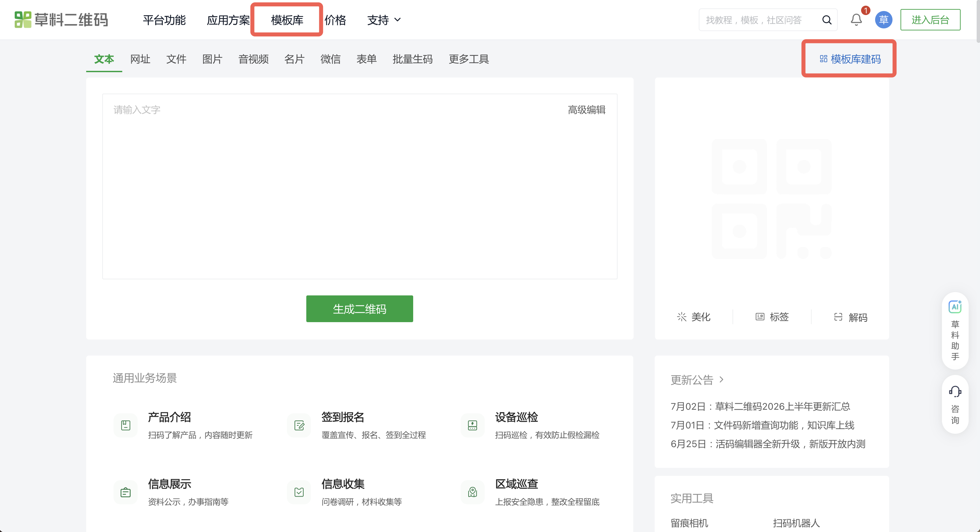Image resolution: width=980 pixels, height=532 pixels.
Task: Switch to the 图片 tab
Action: tap(212, 59)
